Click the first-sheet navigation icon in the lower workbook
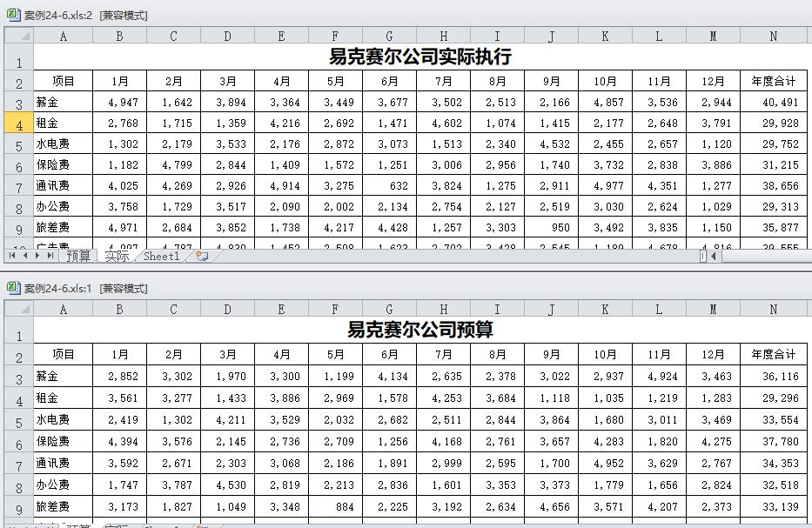This screenshot has height=528, width=812. 11,525
